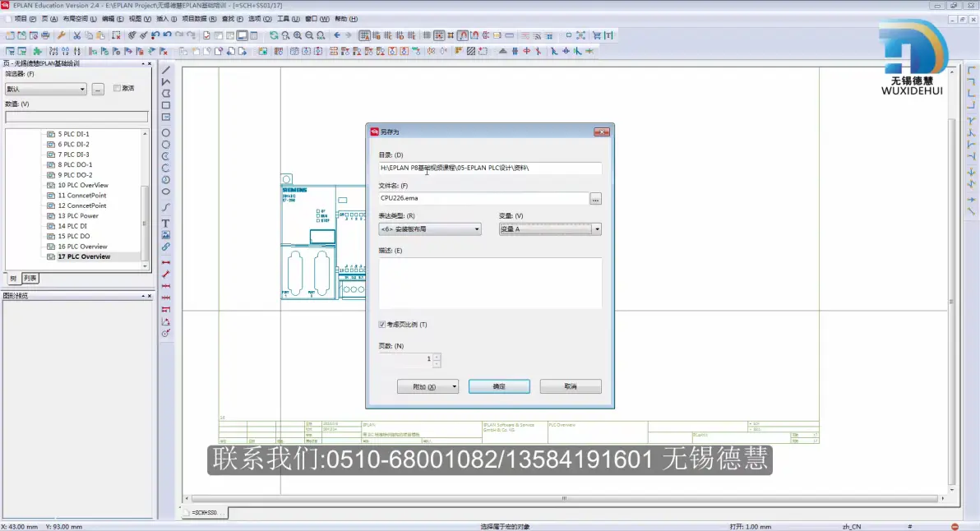Screen dimensions: 980x531
Task: Select the angle dimension tool
Action: tap(165, 321)
